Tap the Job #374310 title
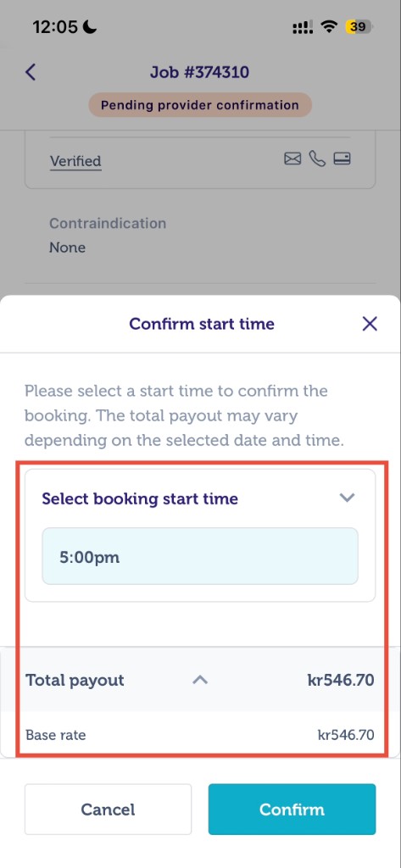 199,72
